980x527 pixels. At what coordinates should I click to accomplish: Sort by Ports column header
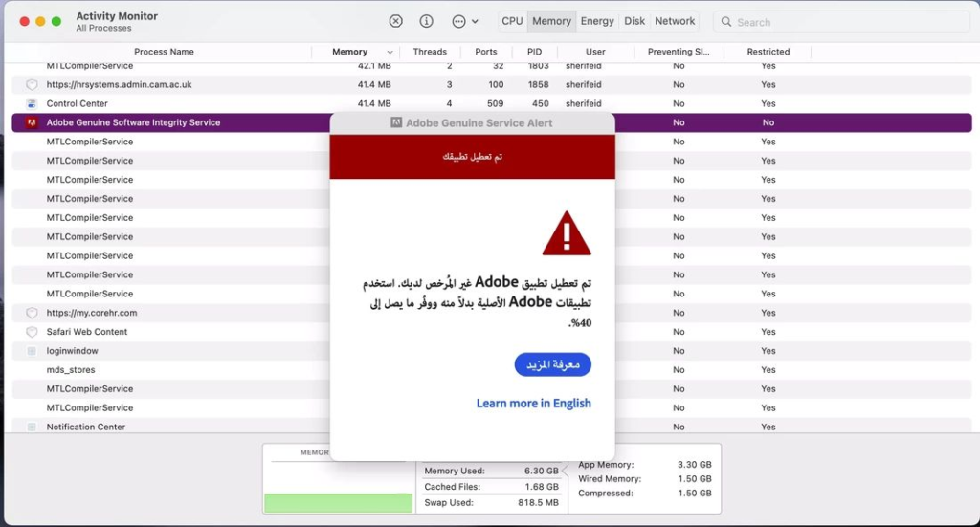tap(485, 52)
